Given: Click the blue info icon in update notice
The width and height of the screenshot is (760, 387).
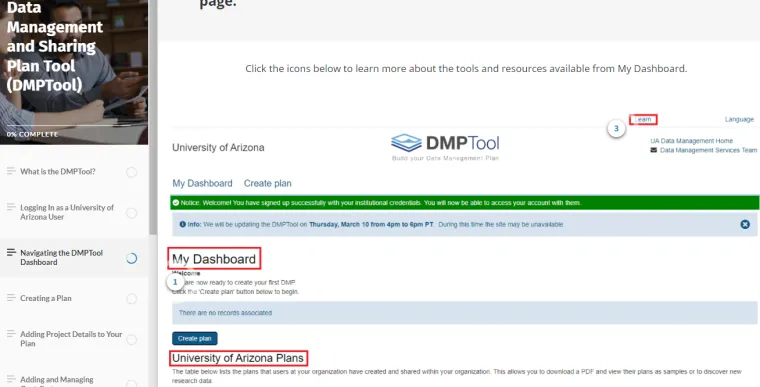Looking at the screenshot, I should (x=183, y=225).
